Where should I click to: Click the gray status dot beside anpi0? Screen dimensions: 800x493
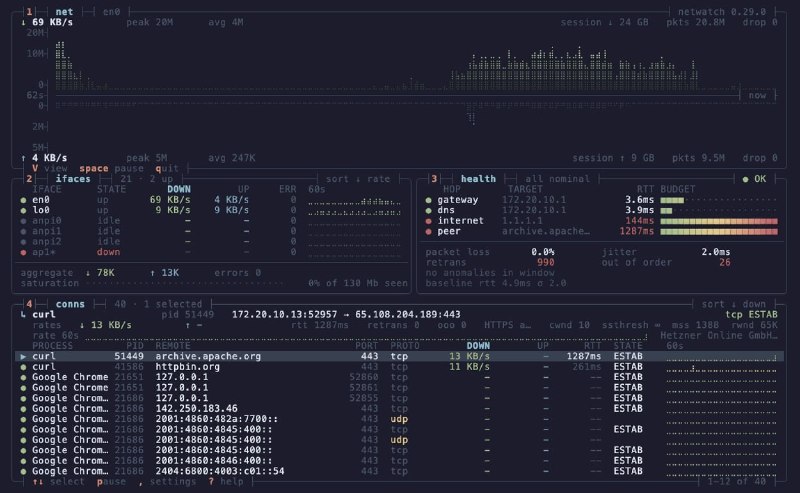pyautogui.click(x=23, y=221)
